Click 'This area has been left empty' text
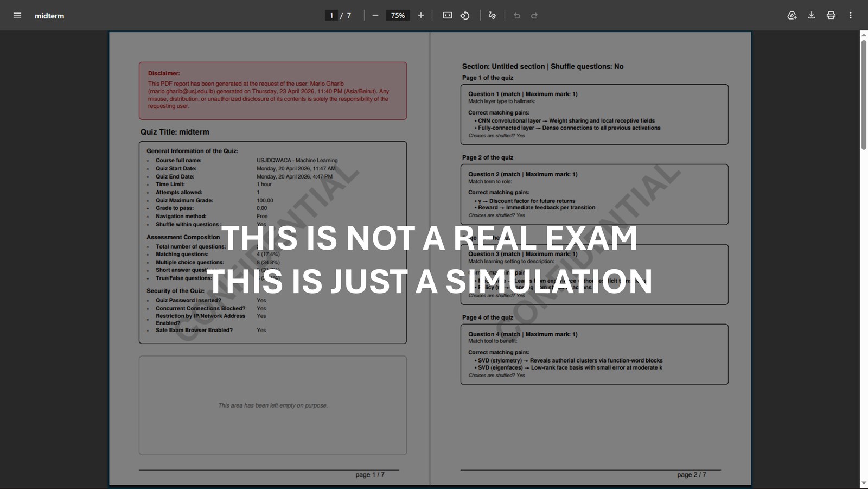This screenshot has width=868, height=489. click(x=273, y=405)
